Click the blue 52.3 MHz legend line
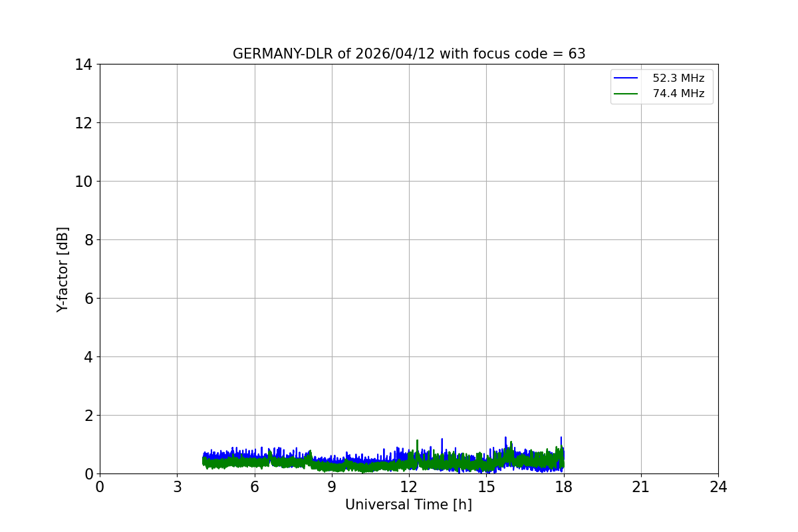This screenshot has height=532, width=798. click(x=626, y=78)
